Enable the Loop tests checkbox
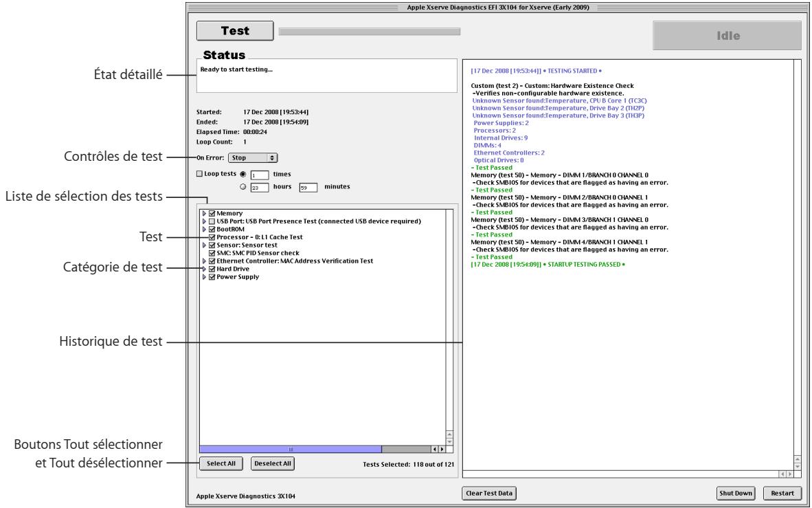This screenshot has width=812, height=508. pyautogui.click(x=199, y=174)
